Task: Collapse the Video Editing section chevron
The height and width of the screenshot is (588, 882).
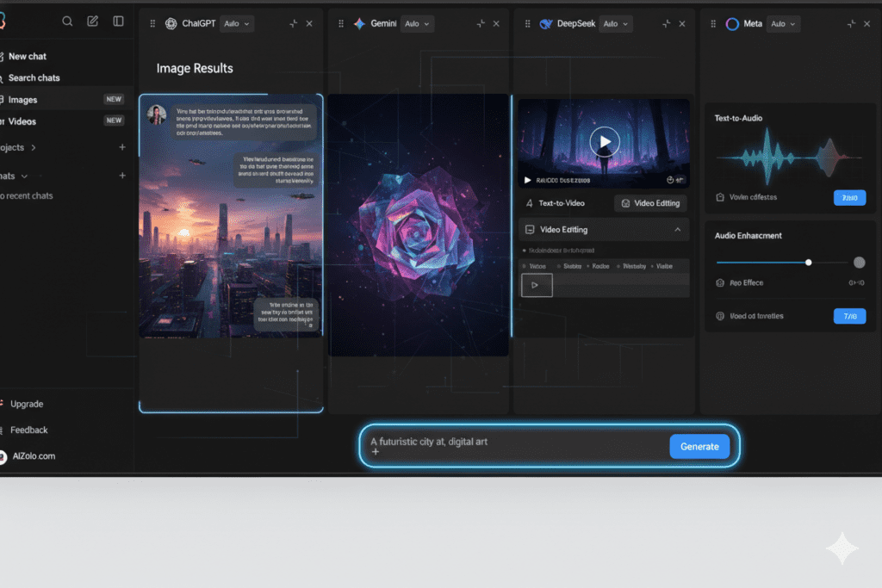Action: coord(677,230)
